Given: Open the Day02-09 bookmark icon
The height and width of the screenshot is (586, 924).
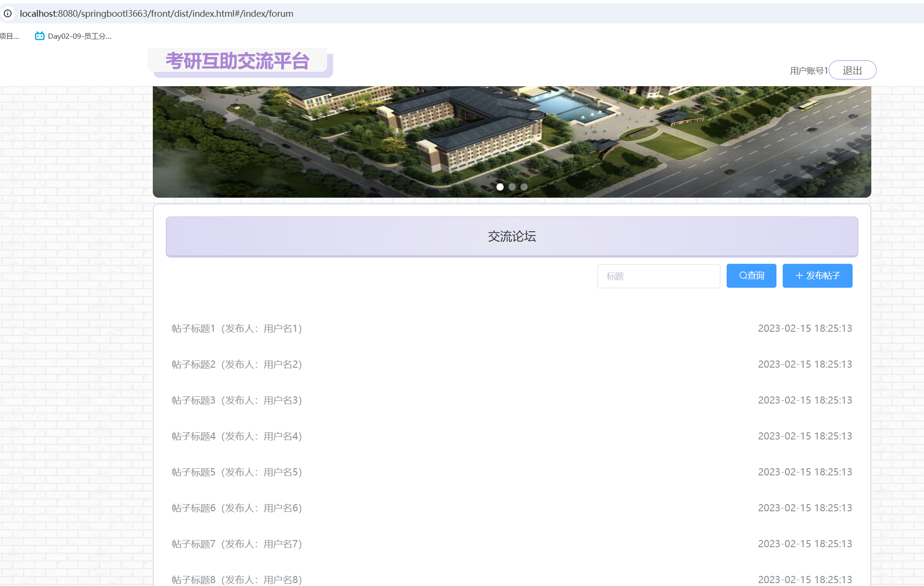Looking at the screenshot, I should pos(40,36).
